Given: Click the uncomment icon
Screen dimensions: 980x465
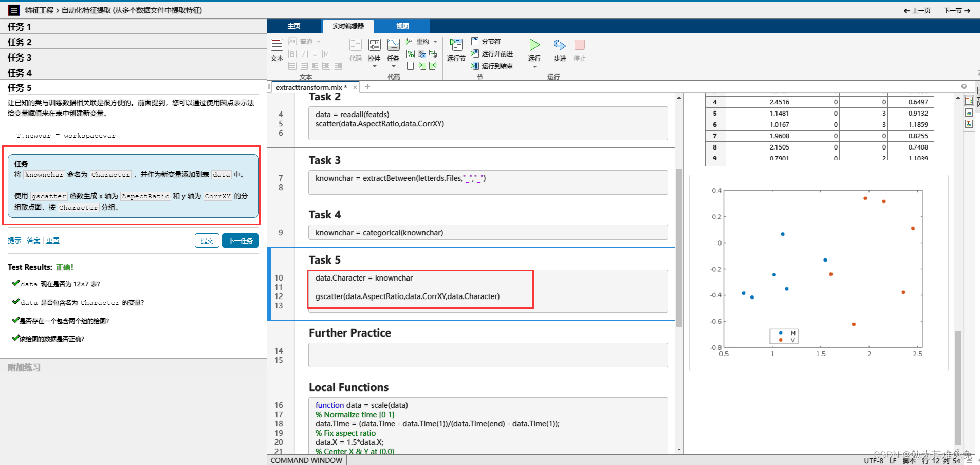Looking at the screenshot, I should pyautogui.click(x=422, y=54).
